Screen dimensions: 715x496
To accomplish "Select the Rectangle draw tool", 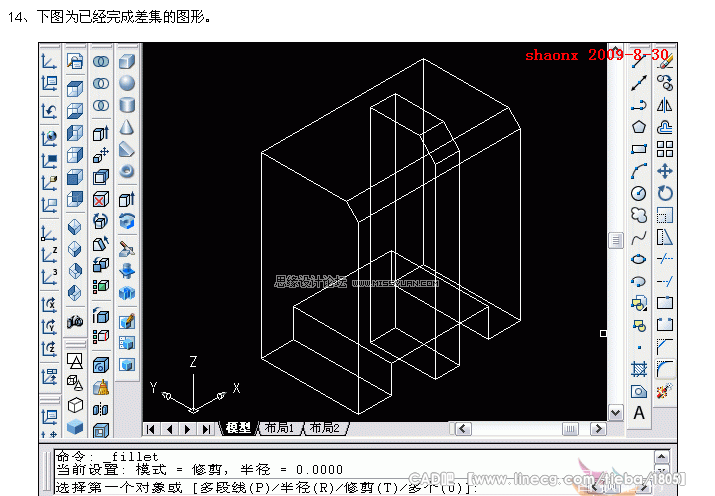I will pyautogui.click(x=639, y=149).
